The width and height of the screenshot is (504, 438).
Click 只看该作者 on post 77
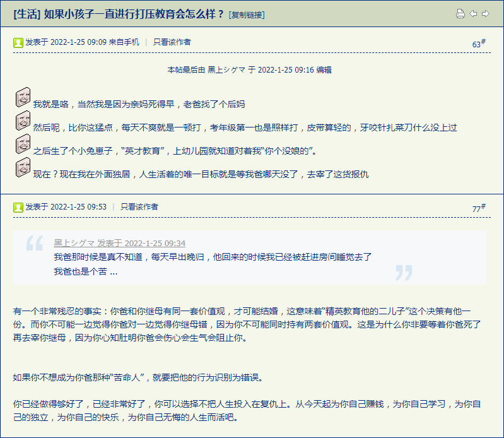point(139,207)
